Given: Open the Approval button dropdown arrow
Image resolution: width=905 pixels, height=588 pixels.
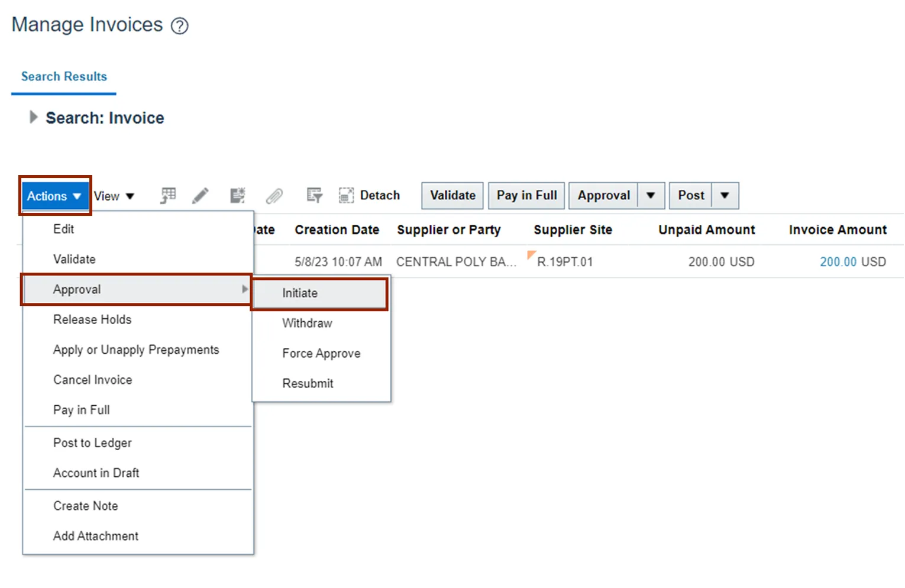Looking at the screenshot, I should [x=651, y=195].
